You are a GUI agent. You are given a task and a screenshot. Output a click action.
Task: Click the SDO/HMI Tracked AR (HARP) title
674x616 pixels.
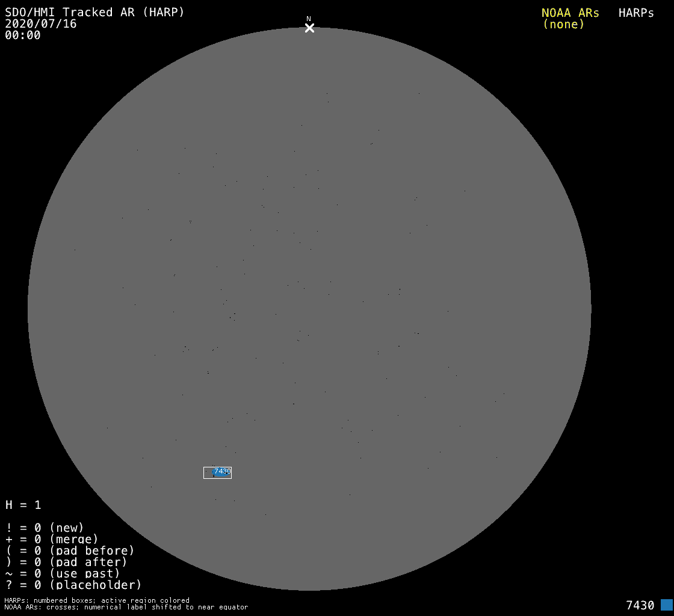94,12
